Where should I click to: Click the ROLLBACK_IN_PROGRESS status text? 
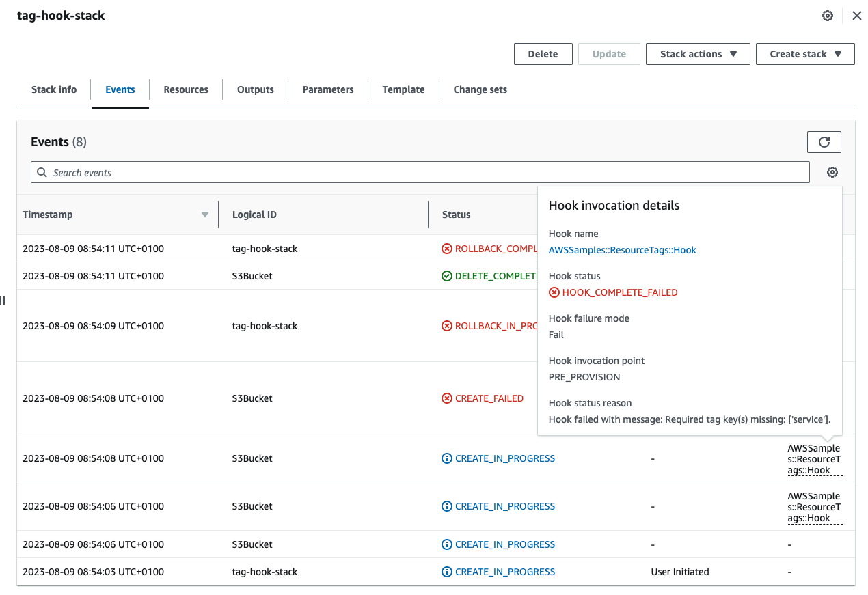pyautogui.click(x=496, y=326)
